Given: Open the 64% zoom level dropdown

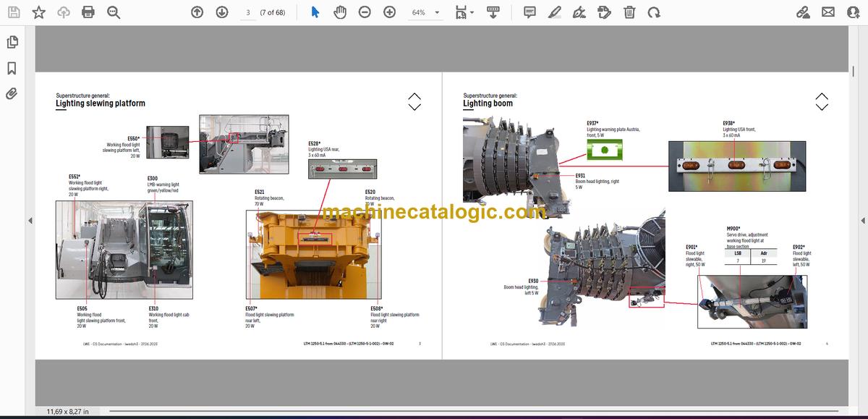Looking at the screenshot, I should (x=425, y=12).
